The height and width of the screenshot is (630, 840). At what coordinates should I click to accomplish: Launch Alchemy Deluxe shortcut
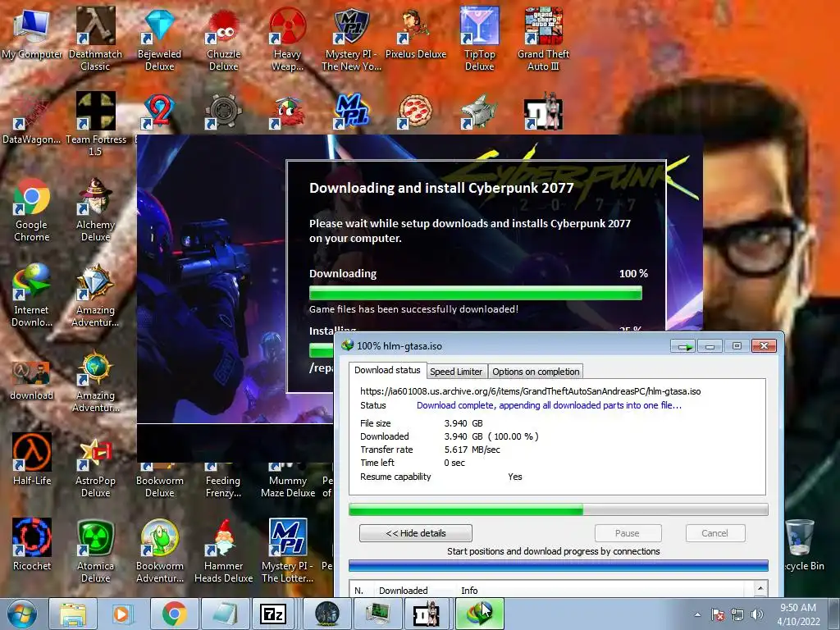click(x=95, y=210)
